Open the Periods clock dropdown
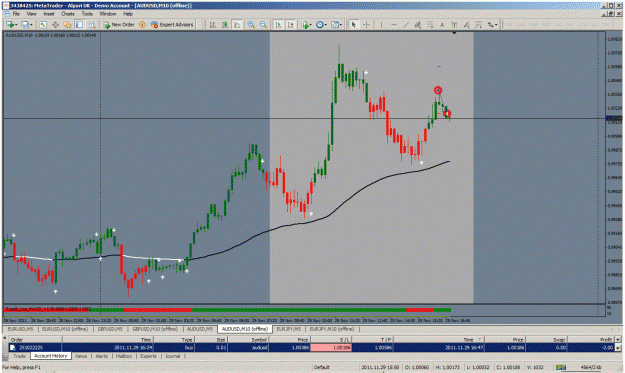This screenshot has width=625, height=373. (321, 25)
